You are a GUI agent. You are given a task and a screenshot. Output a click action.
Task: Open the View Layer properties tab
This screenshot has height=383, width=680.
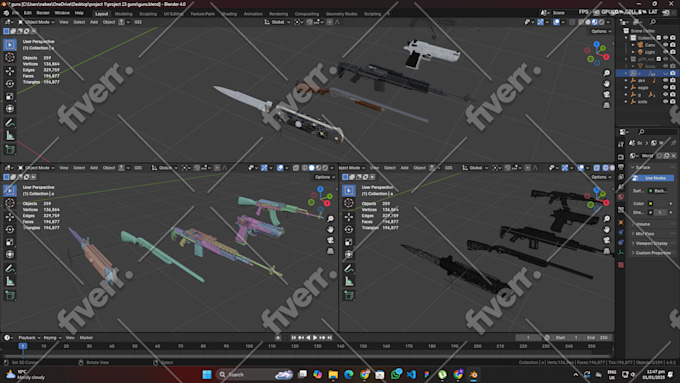coord(621,177)
